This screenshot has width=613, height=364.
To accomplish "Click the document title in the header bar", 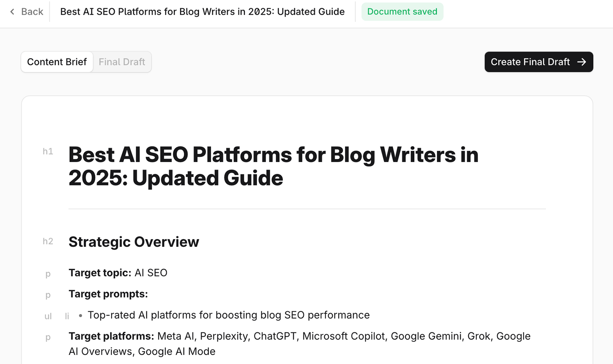I will point(202,12).
